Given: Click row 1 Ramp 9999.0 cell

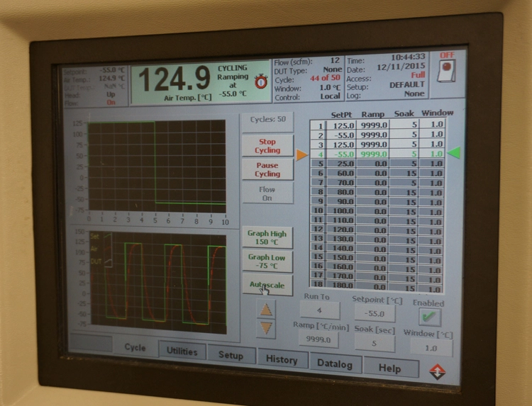Looking at the screenshot, I should (372, 125).
